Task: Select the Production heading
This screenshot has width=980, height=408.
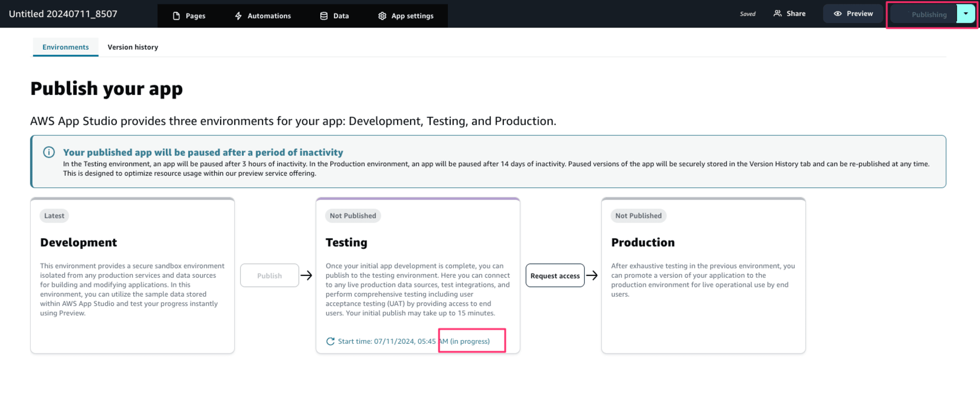Action: point(643,242)
